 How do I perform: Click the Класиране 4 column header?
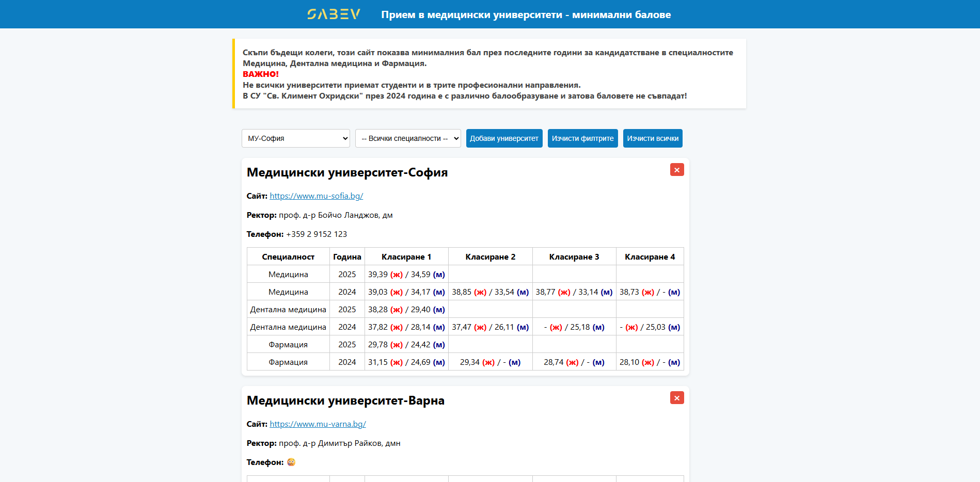click(650, 257)
